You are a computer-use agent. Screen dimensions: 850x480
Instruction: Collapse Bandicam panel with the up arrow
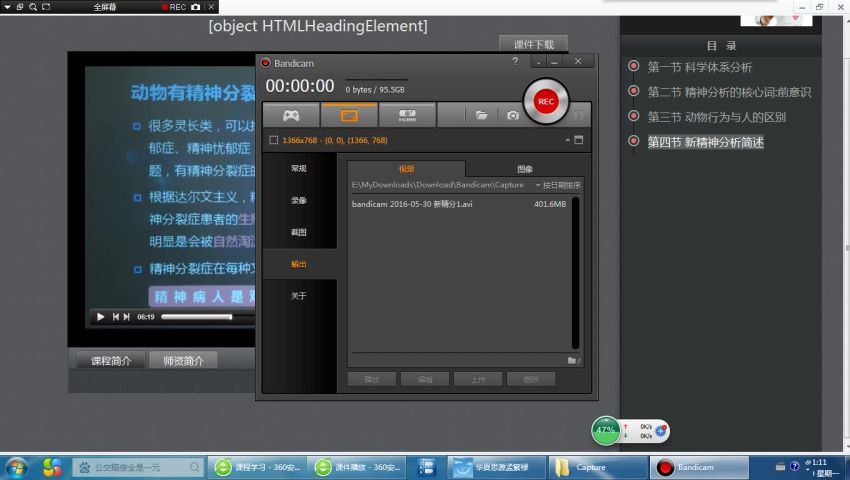568,140
